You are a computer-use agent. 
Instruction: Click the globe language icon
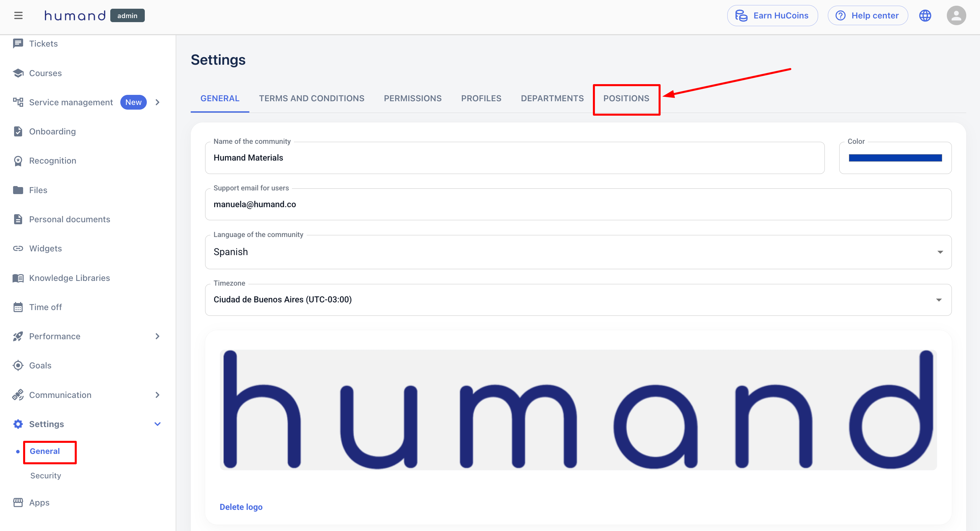tap(925, 16)
